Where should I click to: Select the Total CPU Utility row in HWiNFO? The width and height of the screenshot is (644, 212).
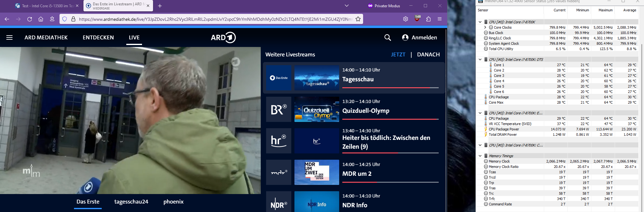[557, 49]
